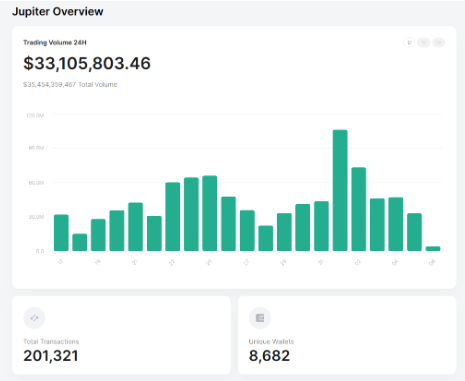Click the chart bar above x-axis label 17
Screen dimensions: 465x381
tap(61, 233)
